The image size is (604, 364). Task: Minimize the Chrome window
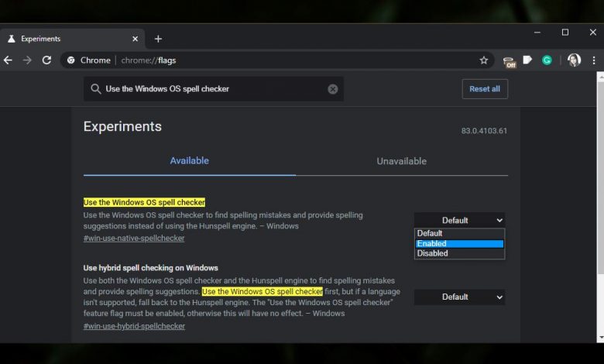[x=537, y=33]
